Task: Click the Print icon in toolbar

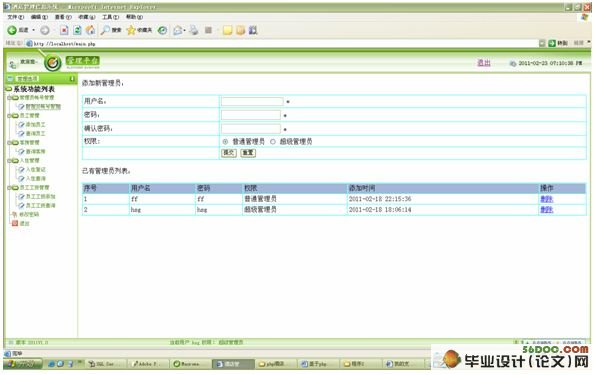Action: pyautogui.click(x=194, y=30)
